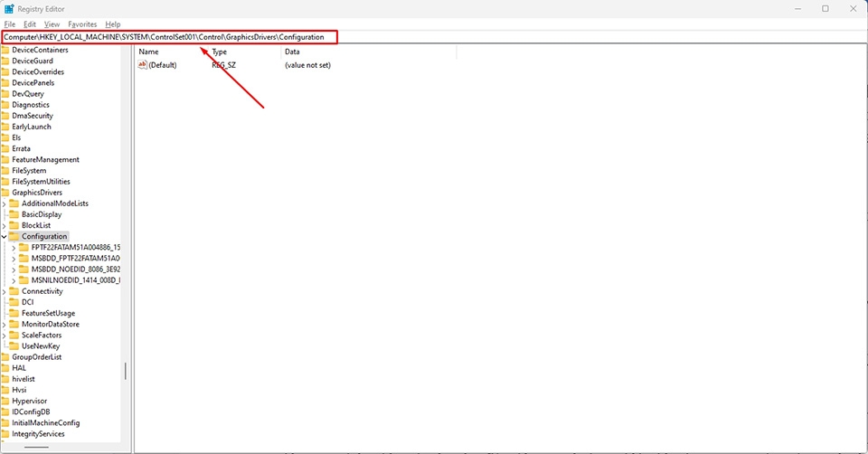Open the View menu
Screen dimensions: 868x454
point(52,24)
